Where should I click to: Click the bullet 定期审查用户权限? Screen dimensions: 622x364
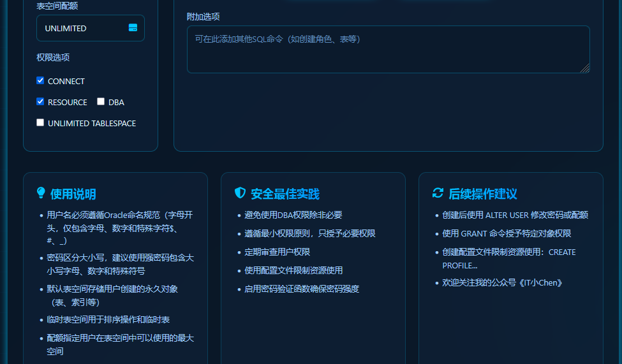pos(278,252)
